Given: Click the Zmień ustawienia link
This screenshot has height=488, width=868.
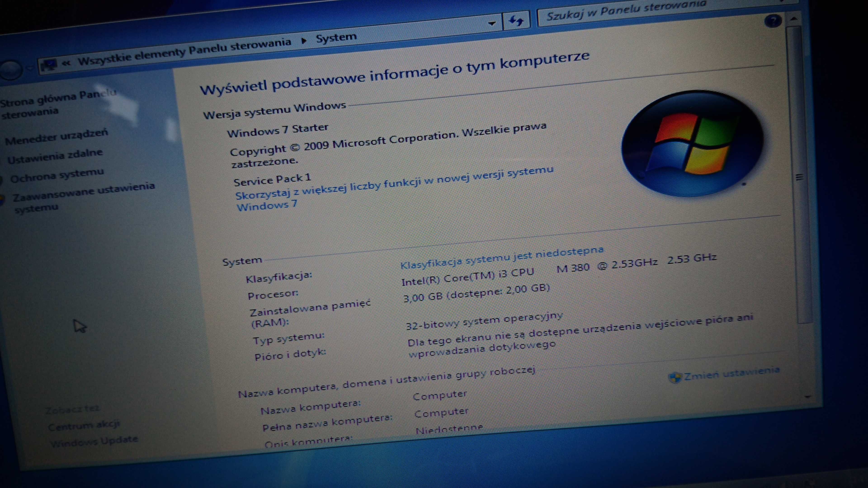Looking at the screenshot, I should point(731,373).
